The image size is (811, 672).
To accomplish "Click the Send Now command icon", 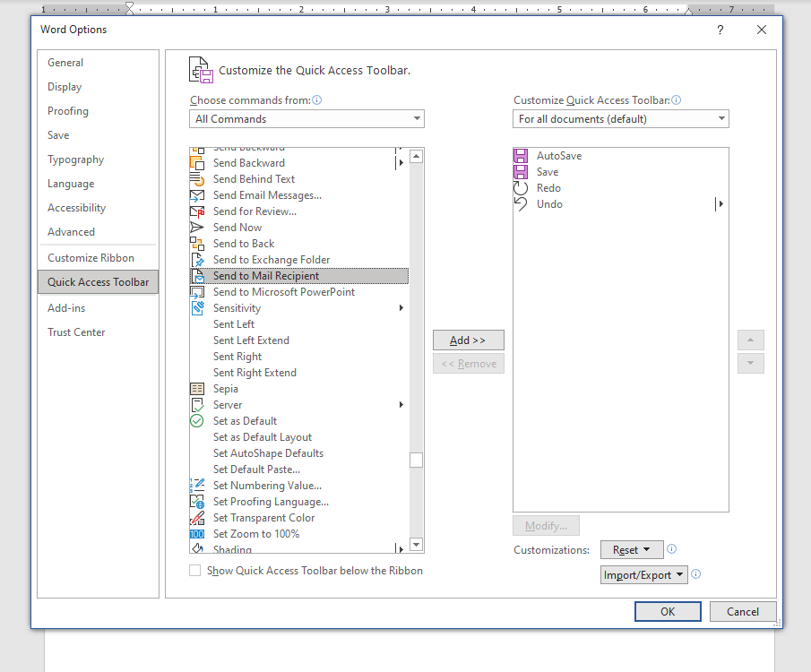I will (x=199, y=227).
